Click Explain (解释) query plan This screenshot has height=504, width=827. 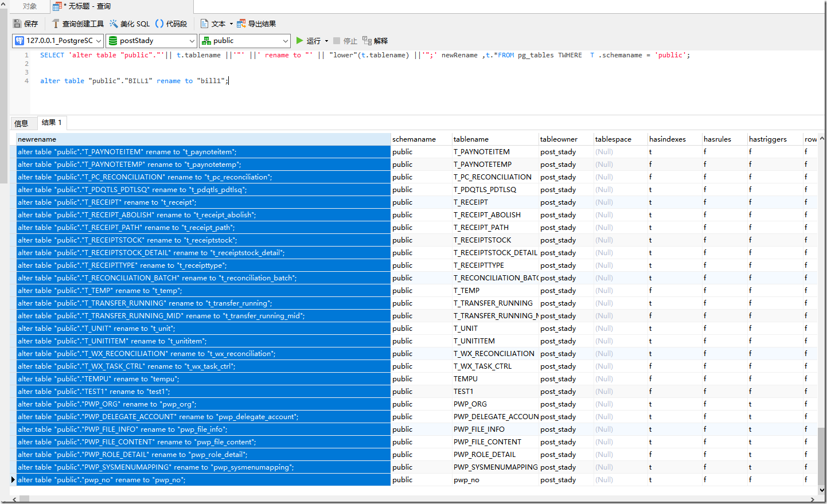pos(375,41)
